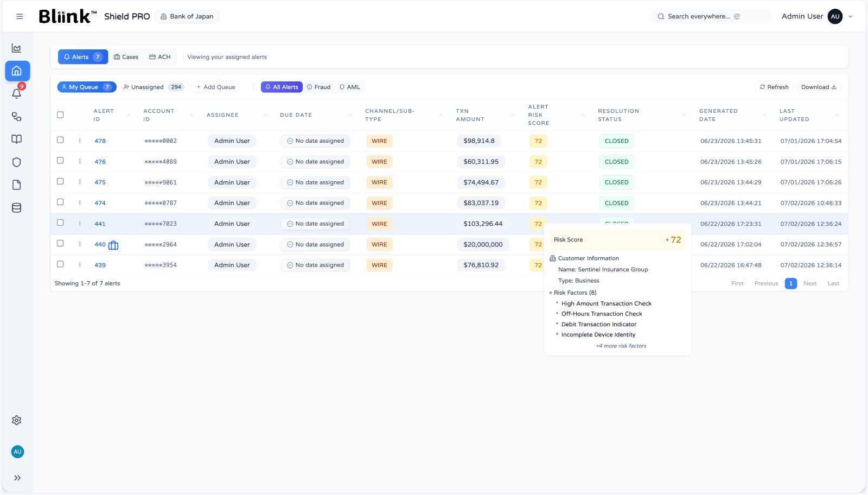Open alert ID 478 link

(x=100, y=141)
